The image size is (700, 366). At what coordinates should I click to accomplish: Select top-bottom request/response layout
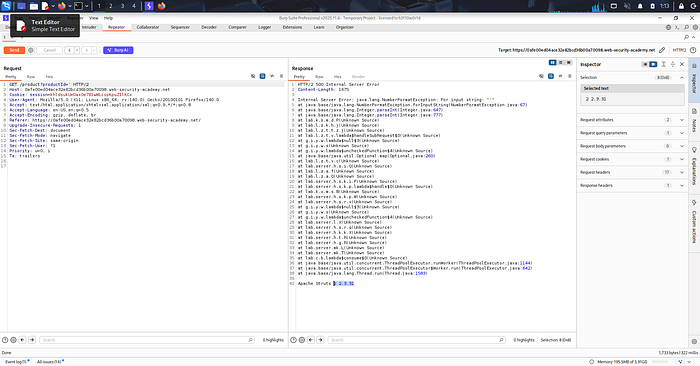(x=561, y=62)
